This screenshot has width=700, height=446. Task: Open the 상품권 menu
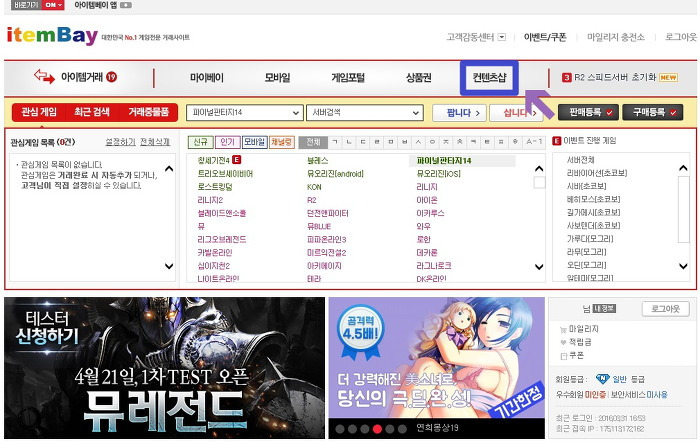coord(418,78)
